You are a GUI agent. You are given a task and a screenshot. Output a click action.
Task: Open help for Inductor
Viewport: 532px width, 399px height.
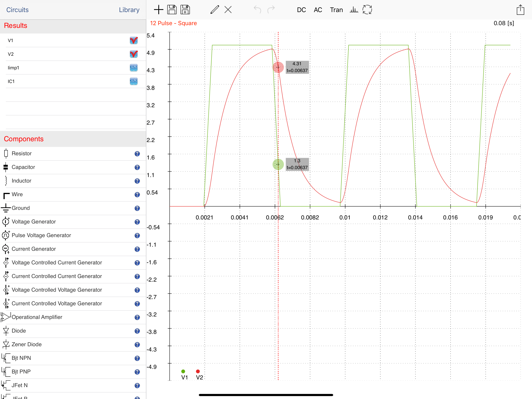[x=137, y=181]
